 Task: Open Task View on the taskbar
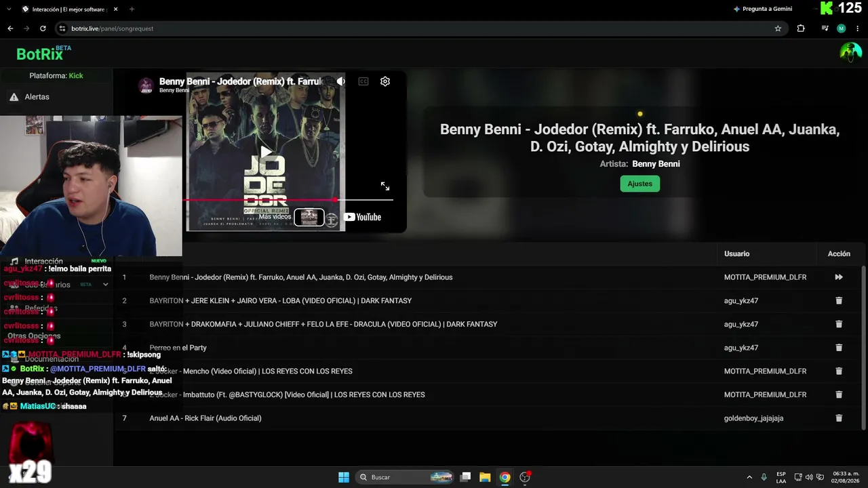pyautogui.click(x=465, y=477)
